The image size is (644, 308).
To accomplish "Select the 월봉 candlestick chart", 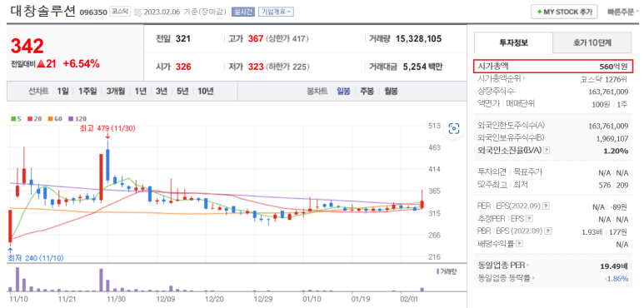I will [391, 91].
